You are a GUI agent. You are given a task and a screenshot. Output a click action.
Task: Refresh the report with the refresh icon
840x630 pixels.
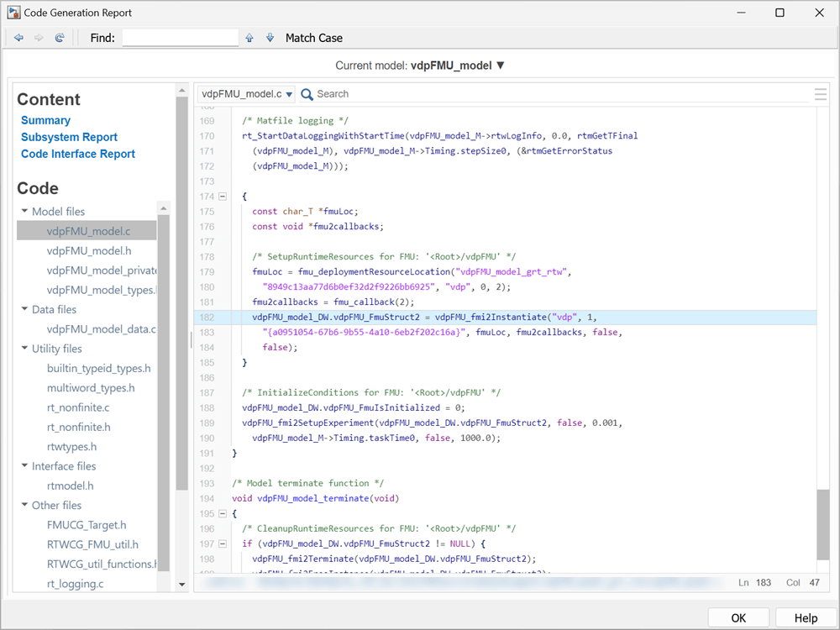pos(59,38)
